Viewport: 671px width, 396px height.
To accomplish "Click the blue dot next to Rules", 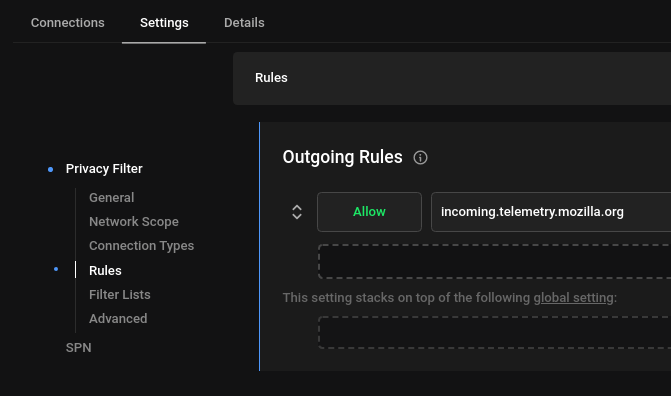I will pos(56,269).
